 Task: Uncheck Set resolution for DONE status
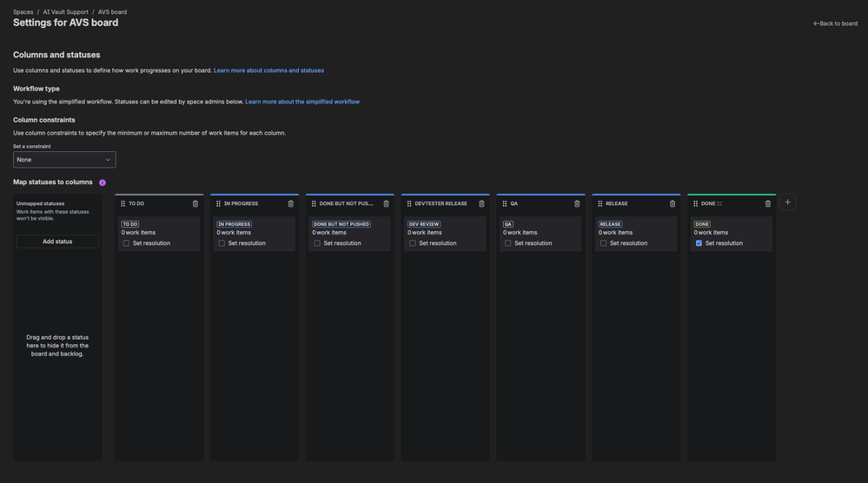699,243
